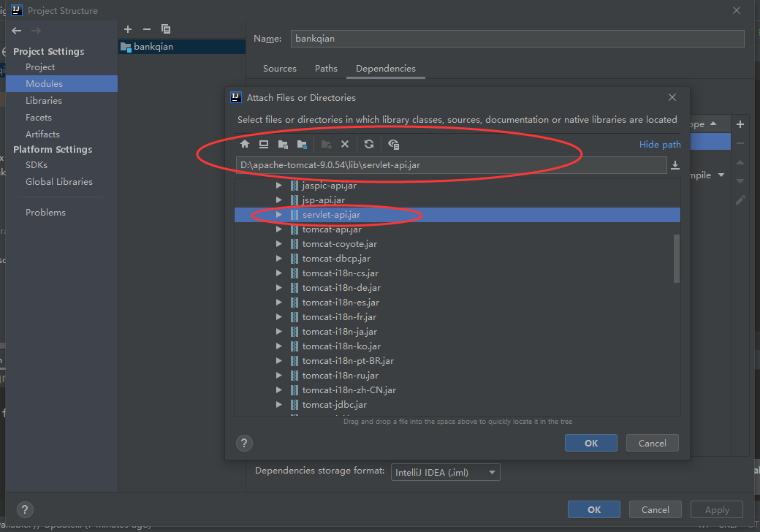Select tomcat-i18n-ru.jar in tree
Viewport: 760px width, 532px height.
coord(341,376)
